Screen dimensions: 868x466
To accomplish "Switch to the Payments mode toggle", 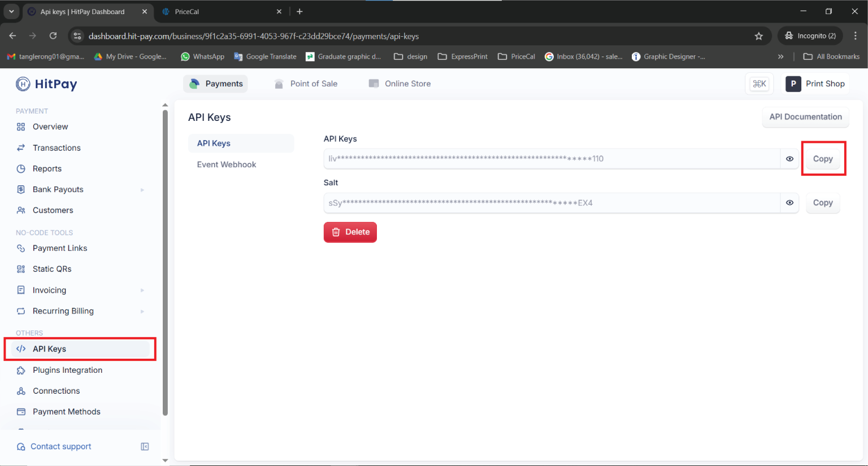I will pyautogui.click(x=215, y=83).
